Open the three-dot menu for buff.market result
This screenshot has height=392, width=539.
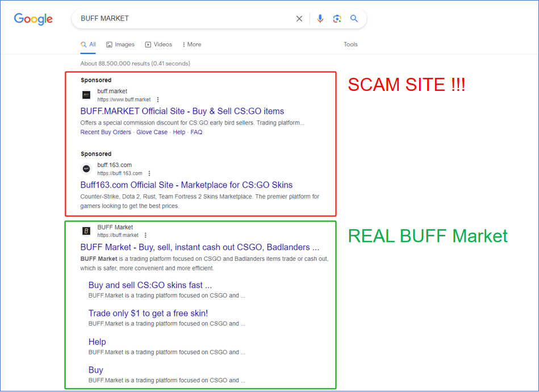point(158,98)
